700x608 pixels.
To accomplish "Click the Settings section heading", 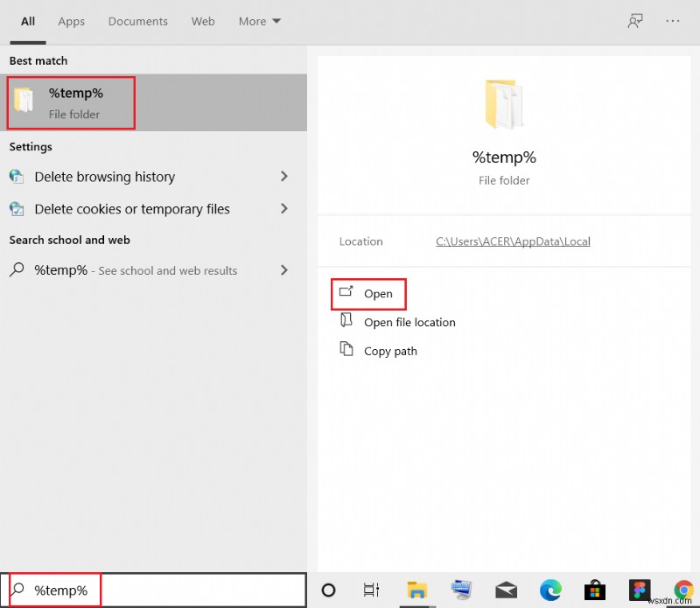I will [x=31, y=147].
